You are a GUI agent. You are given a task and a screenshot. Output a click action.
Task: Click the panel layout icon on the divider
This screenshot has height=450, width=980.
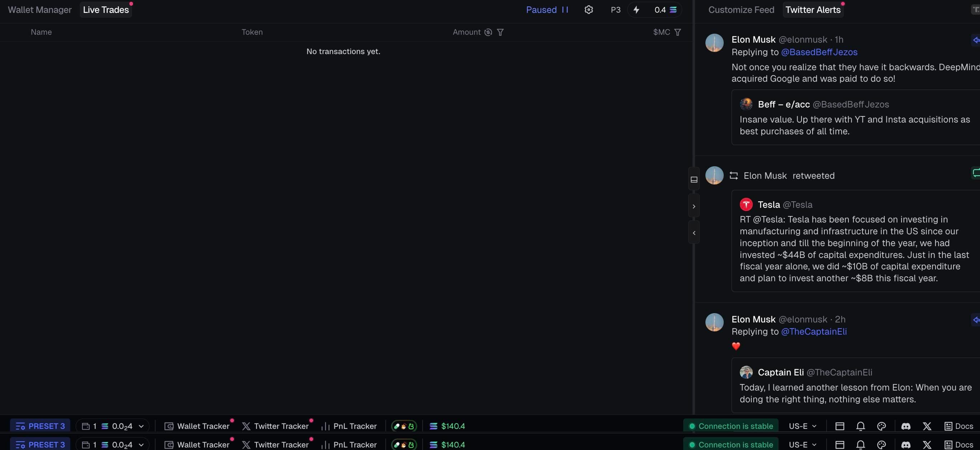tap(694, 179)
